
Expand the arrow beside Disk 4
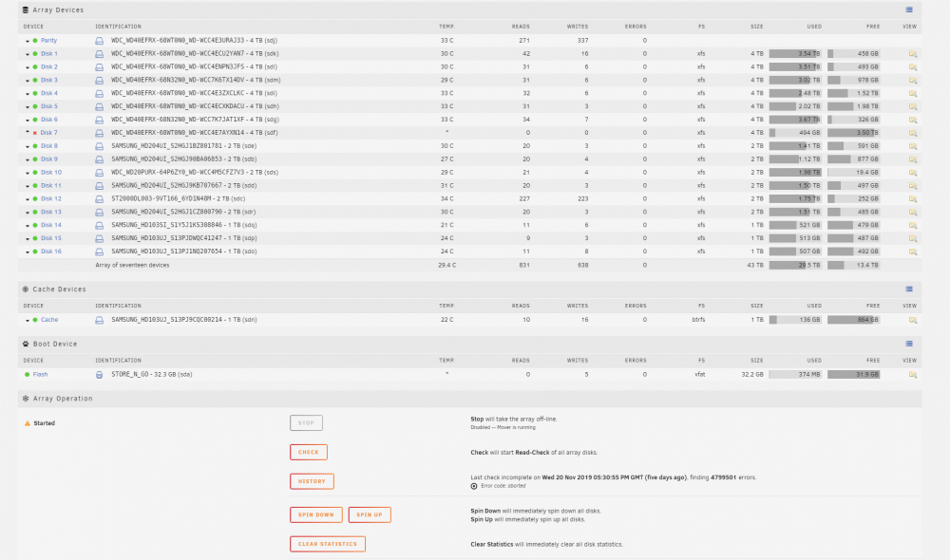pyautogui.click(x=28, y=94)
